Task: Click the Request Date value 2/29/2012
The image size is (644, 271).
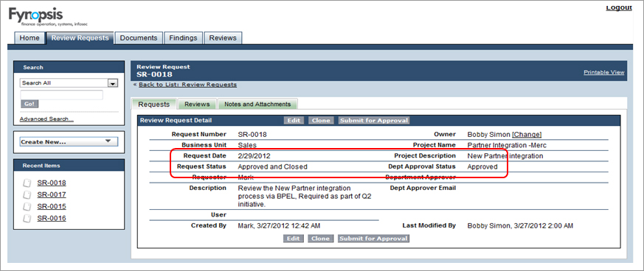Action: [x=255, y=156]
